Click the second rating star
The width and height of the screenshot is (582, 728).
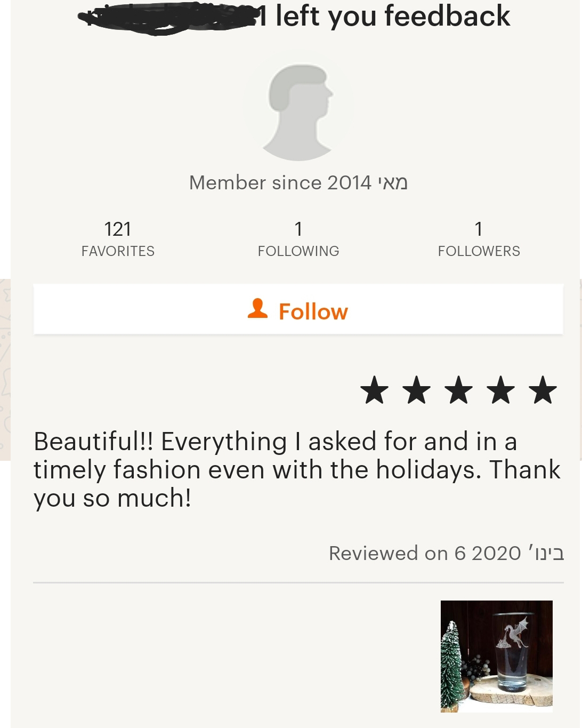417,390
